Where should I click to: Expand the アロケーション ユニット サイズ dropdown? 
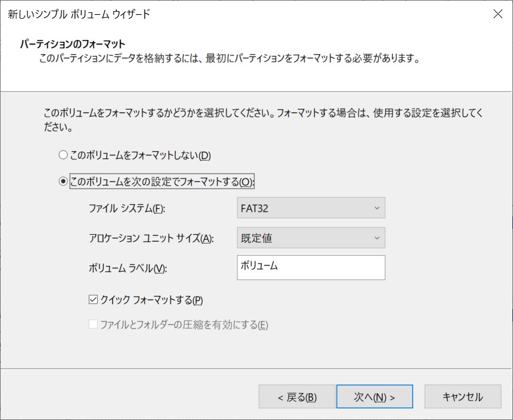click(x=311, y=238)
